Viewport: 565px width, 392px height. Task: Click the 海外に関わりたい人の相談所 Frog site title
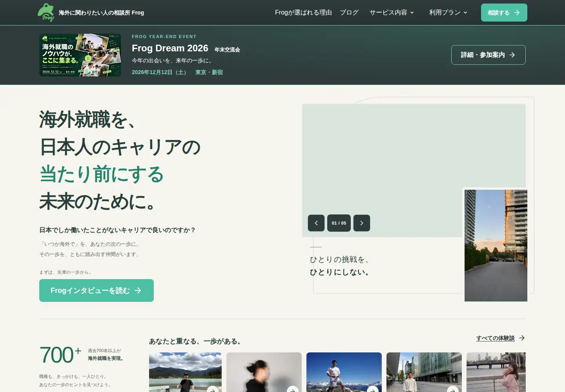point(101,13)
